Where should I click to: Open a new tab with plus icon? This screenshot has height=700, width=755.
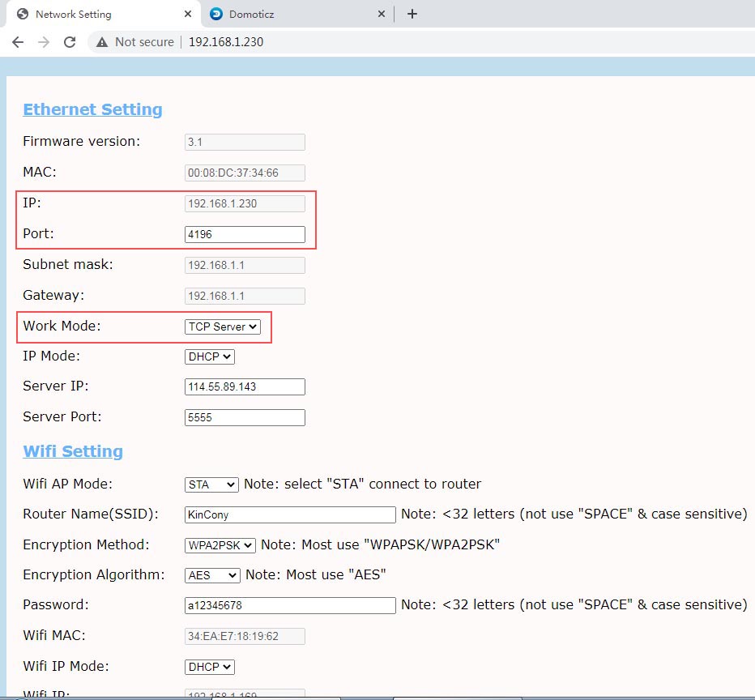(x=412, y=14)
